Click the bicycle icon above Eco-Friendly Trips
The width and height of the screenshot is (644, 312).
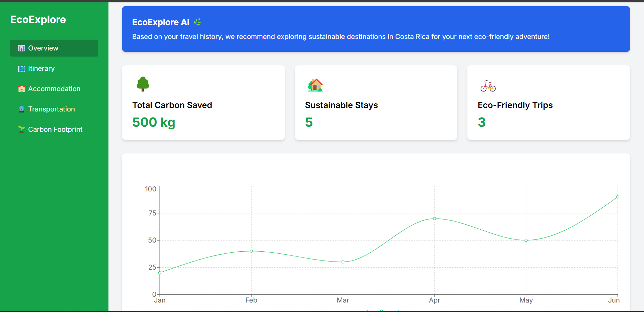coord(488,86)
